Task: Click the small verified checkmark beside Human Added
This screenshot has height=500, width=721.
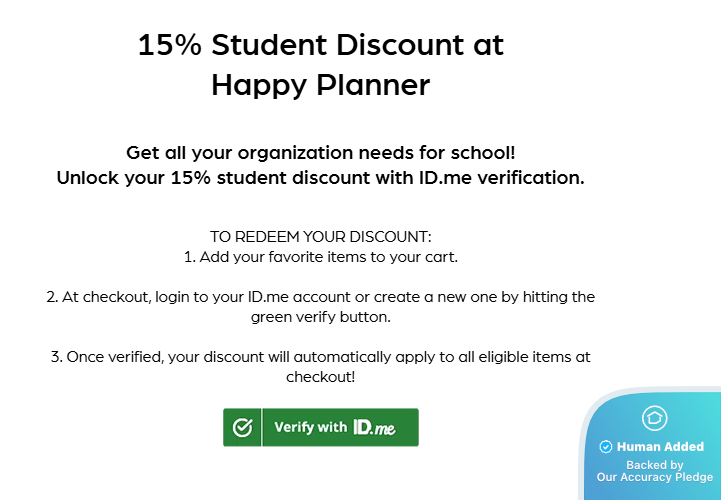Action: [x=605, y=447]
